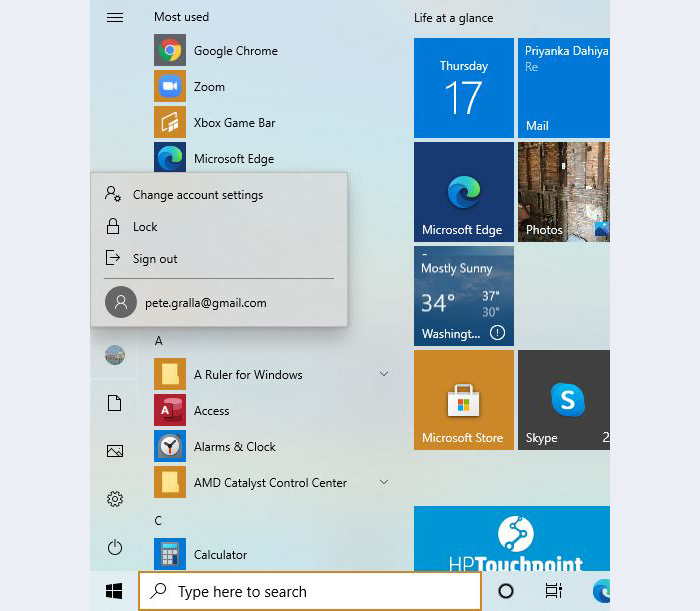Choose Lock from the account menu
The image size is (700, 611).
tap(219, 227)
